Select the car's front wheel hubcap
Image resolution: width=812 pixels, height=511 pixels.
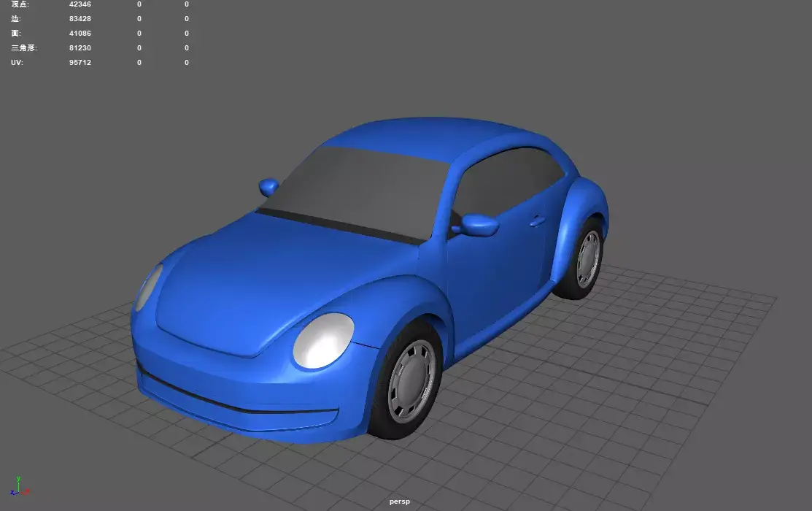coord(412,381)
